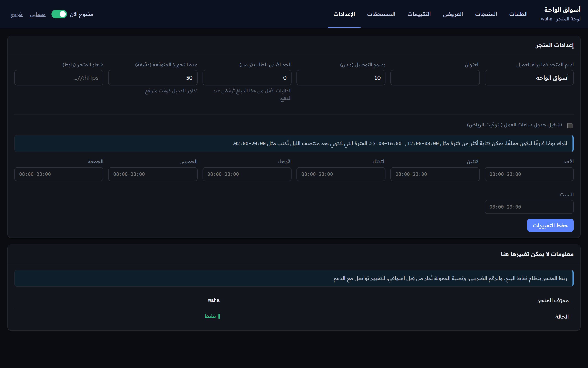The image size is (588, 368).
Task: Open the الطلبات tab
Action: (518, 14)
